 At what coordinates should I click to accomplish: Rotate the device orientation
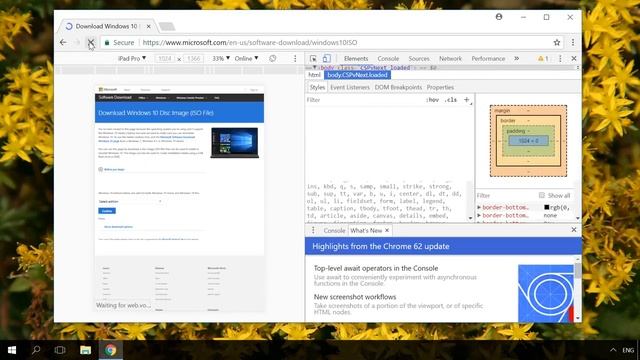[273, 58]
